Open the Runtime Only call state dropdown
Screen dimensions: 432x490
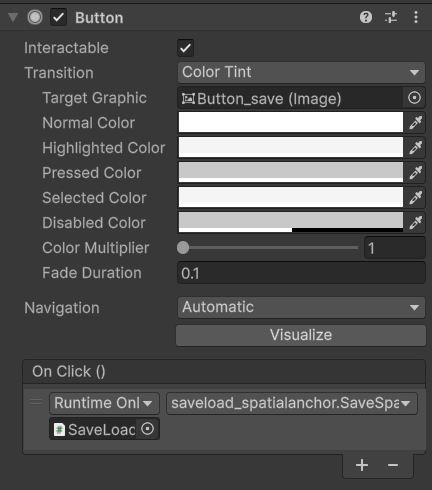pyautogui.click(x=104, y=403)
